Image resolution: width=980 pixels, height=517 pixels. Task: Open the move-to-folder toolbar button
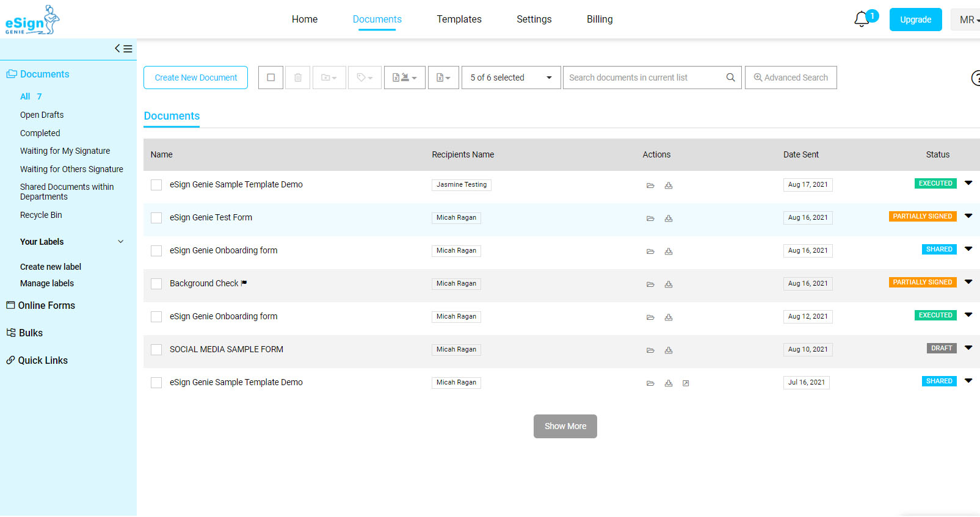tap(329, 78)
